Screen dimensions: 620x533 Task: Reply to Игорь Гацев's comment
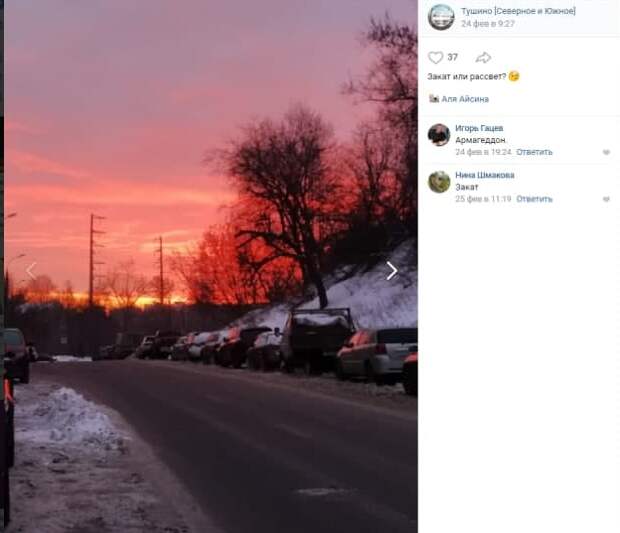point(534,152)
